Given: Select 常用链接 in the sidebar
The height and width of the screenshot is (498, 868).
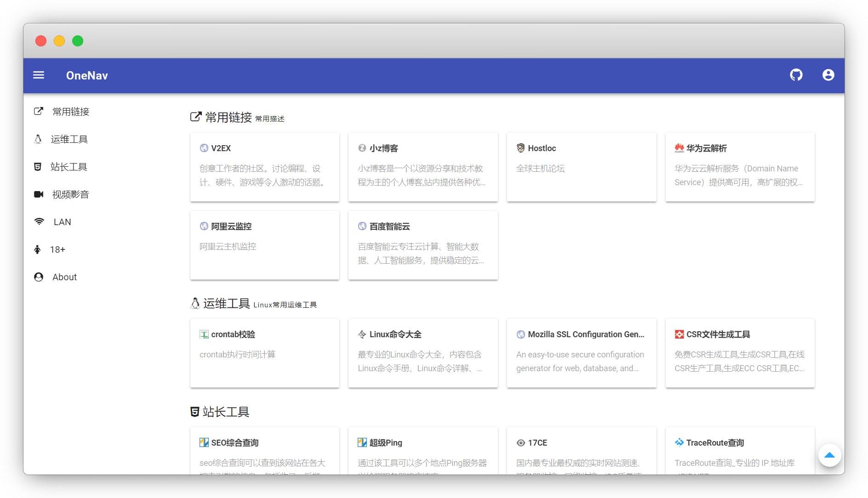Looking at the screenshot, I should coord(70,112).
